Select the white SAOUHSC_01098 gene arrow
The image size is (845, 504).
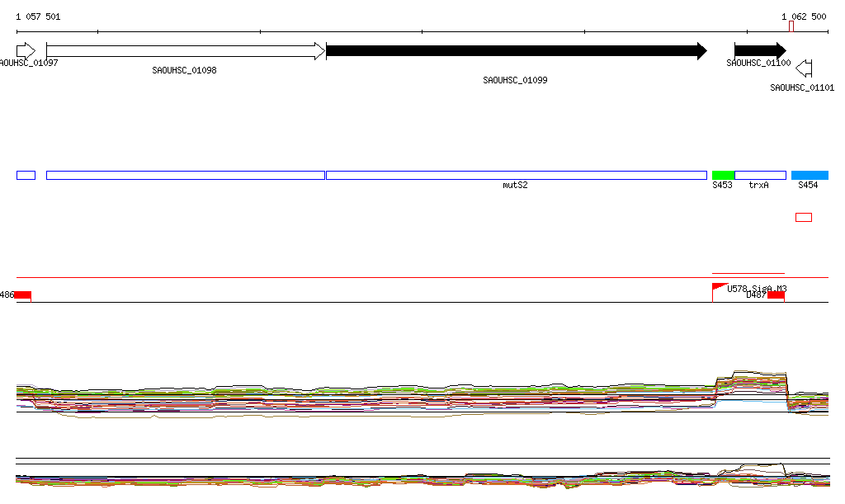(x=186, y=51)
